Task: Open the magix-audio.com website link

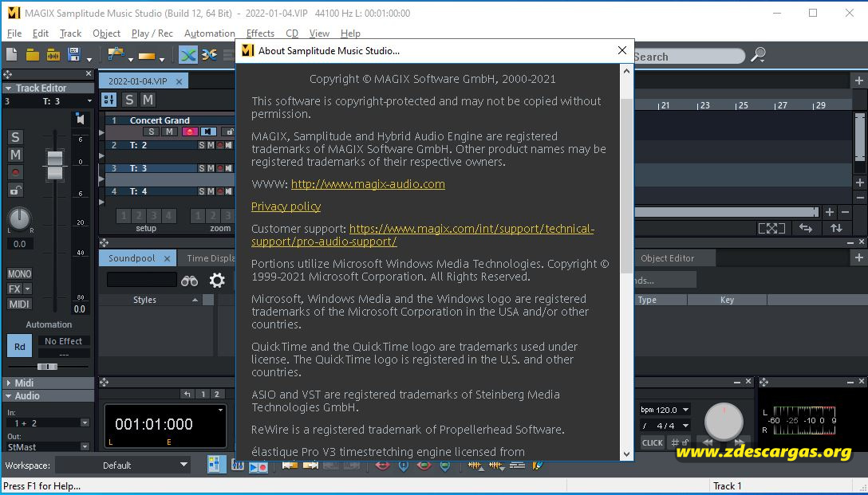Action: (368, 183)
